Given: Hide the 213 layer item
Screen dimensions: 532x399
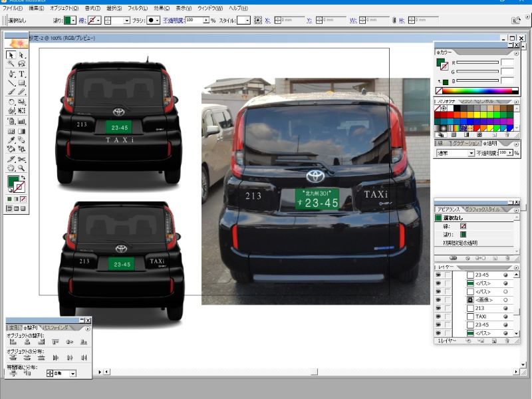Looking at the screenshot, I should pyautogui.click(x=438, y=309).
